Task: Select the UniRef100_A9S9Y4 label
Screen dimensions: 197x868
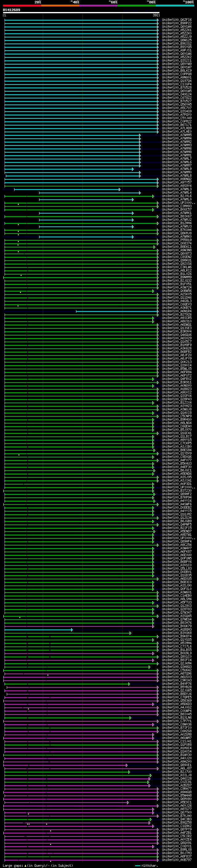Action: (x=177, y=186)
